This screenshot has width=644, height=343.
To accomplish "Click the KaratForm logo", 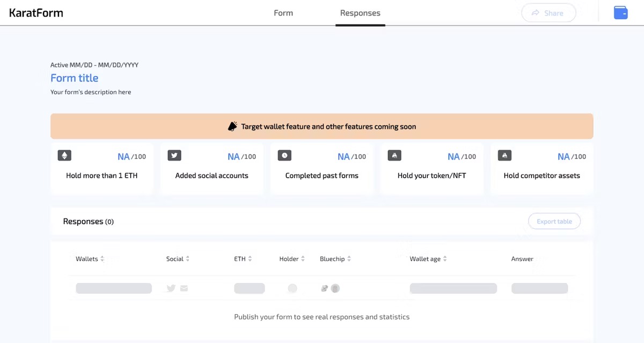I will coord(36,13).
